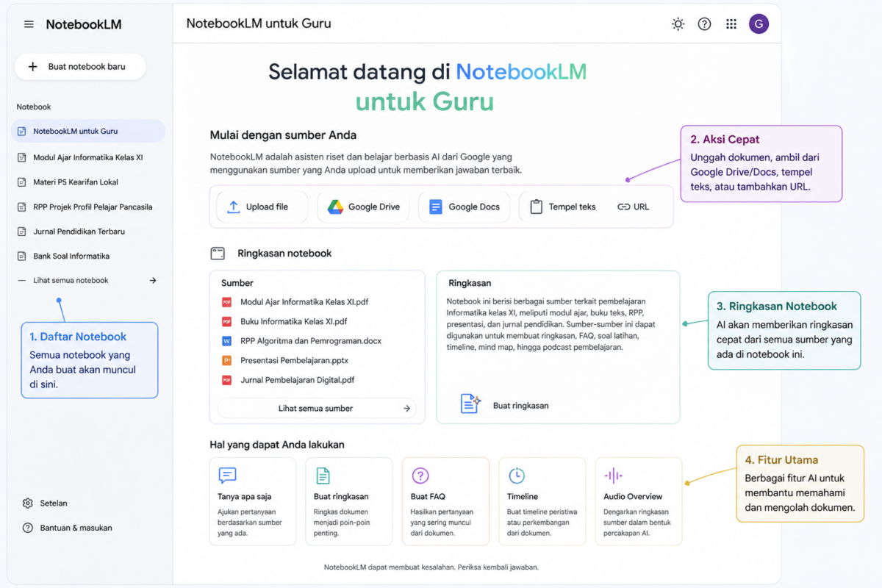
Task: Open the help question mark icon
Action: (704, 24)
